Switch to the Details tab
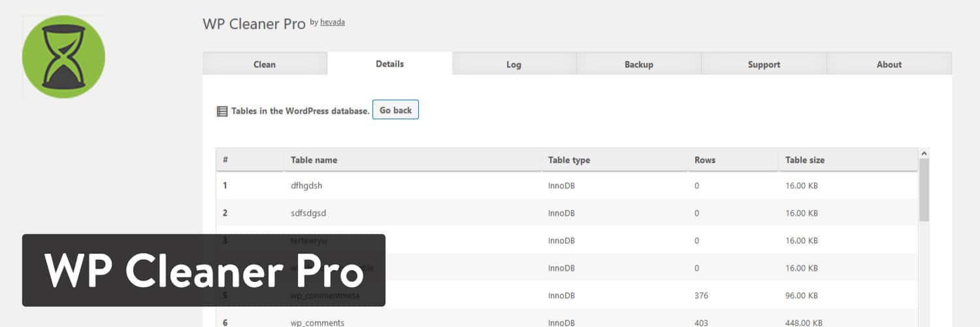980x327 pixels. [x=390, y=63]
